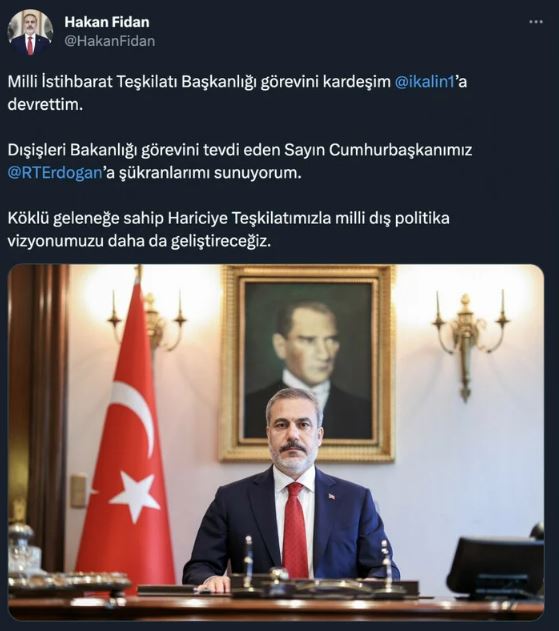Open the three-dot more options menu

(x=536, y=22)
